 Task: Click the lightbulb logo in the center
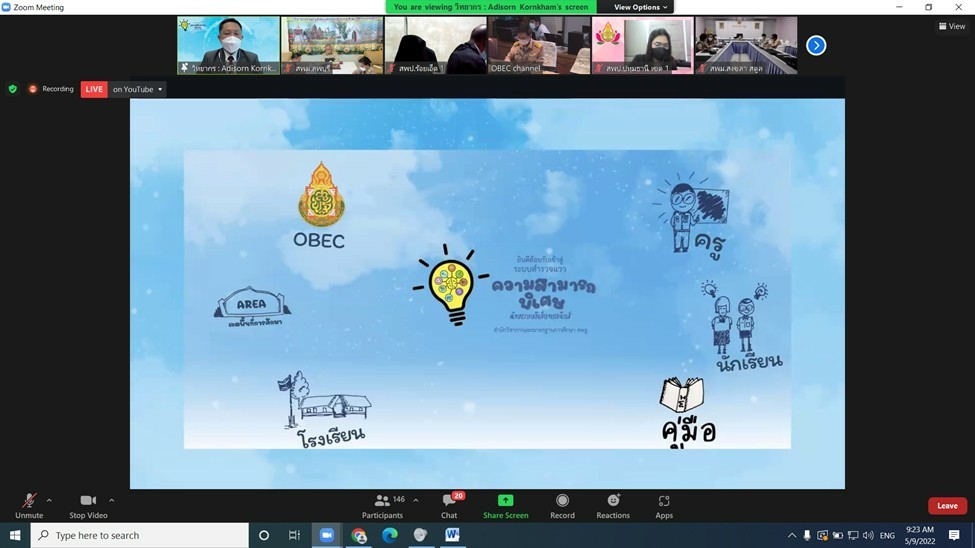click(x=452, y=286)
